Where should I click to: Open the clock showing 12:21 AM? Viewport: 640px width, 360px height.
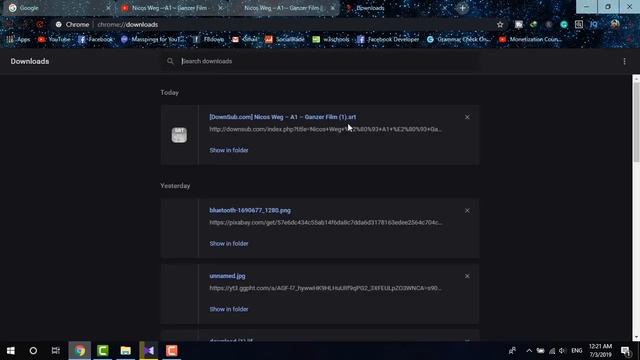(600, 351)
